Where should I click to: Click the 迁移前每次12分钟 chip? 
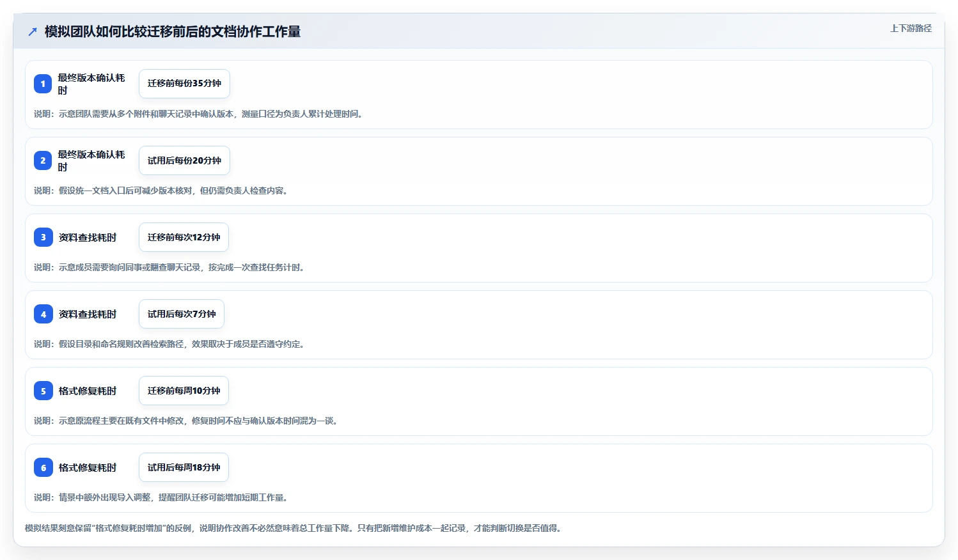click(x=184, y=237)
